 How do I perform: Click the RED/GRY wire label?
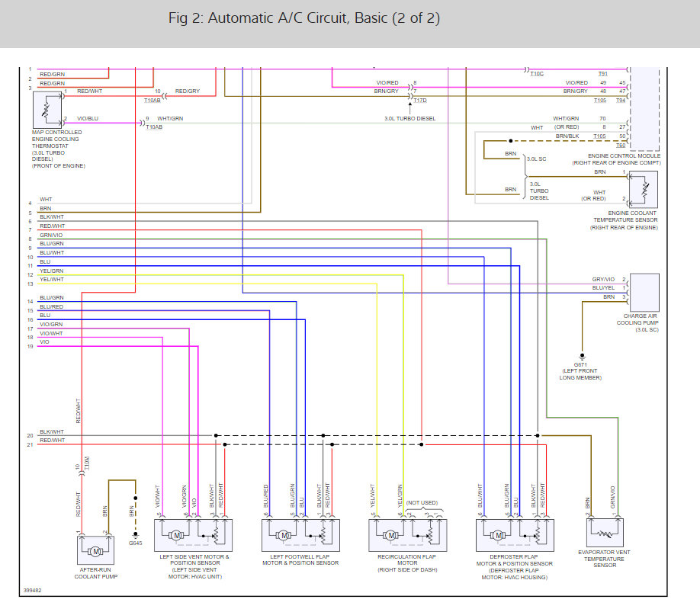point(188,91)
